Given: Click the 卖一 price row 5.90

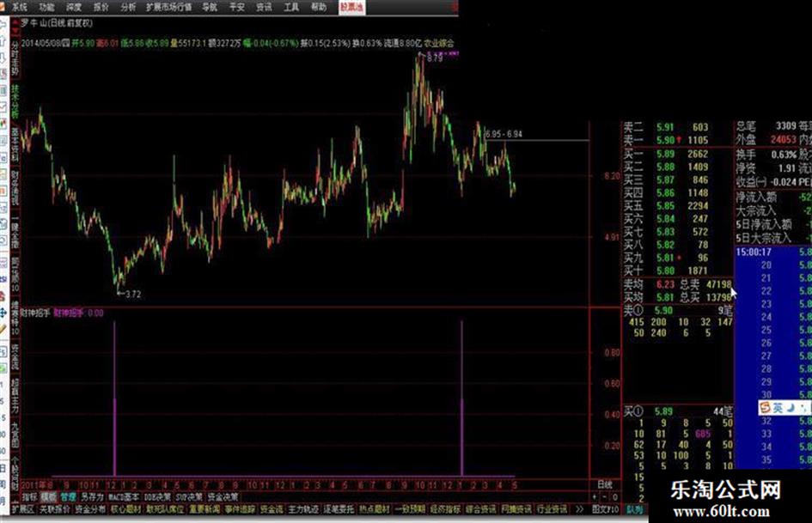Looking at the screenshot, I should (x=663, y=139).
